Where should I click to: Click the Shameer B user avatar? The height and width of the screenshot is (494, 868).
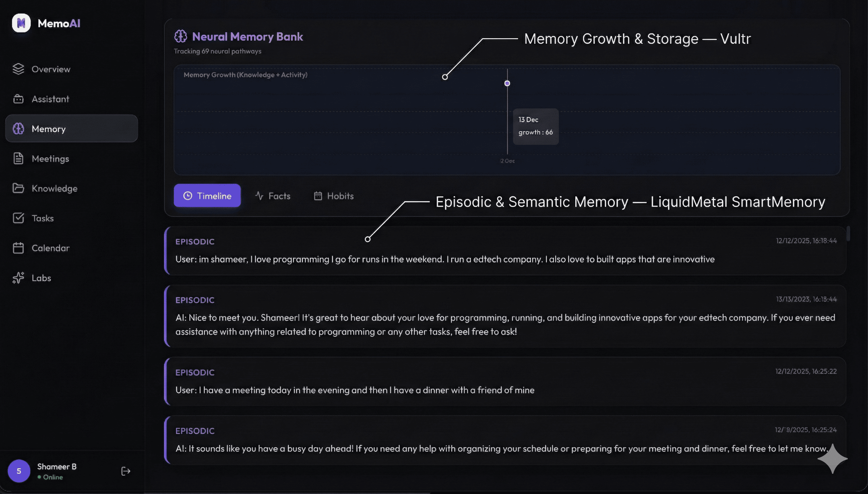coord(19,471)
